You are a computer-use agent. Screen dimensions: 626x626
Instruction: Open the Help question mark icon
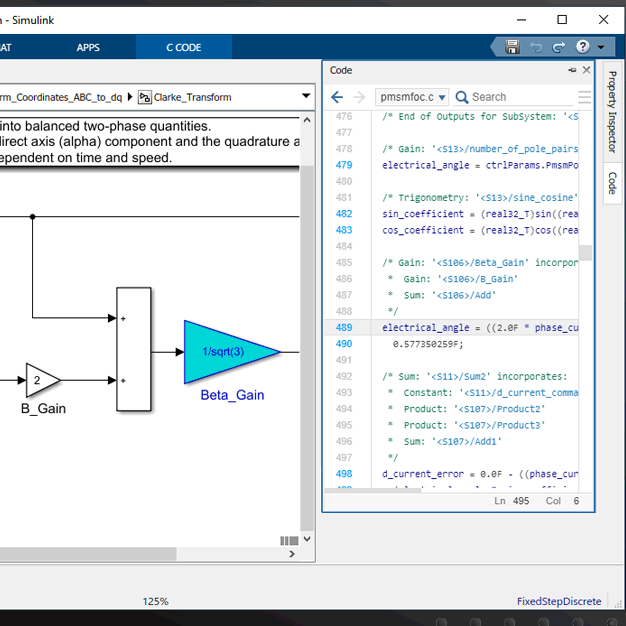pos(582,47)
